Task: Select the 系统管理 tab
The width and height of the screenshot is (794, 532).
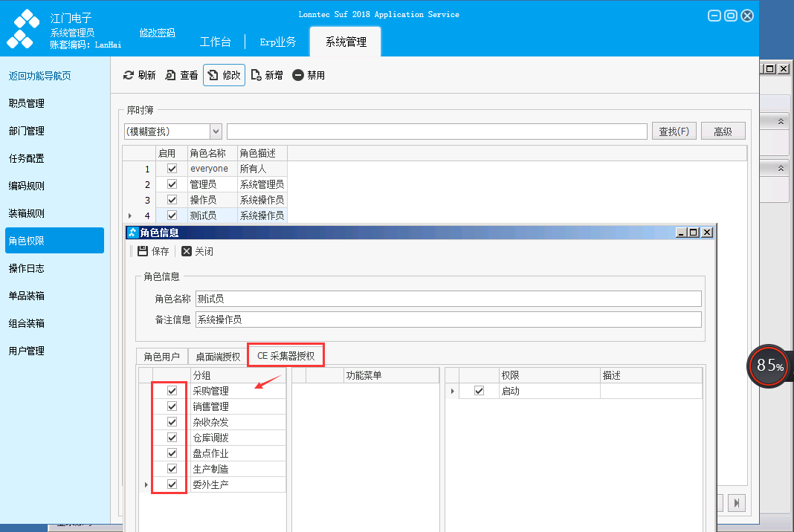Action: coord(346,42)
